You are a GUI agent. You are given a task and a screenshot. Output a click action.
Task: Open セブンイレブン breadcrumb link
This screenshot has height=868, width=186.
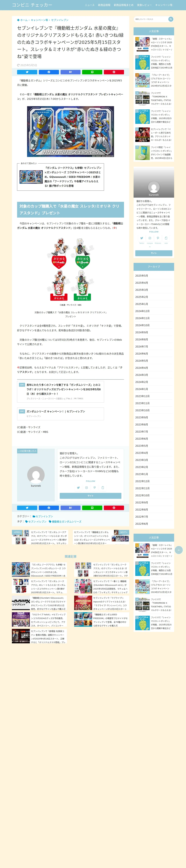(x=60, y=20)
